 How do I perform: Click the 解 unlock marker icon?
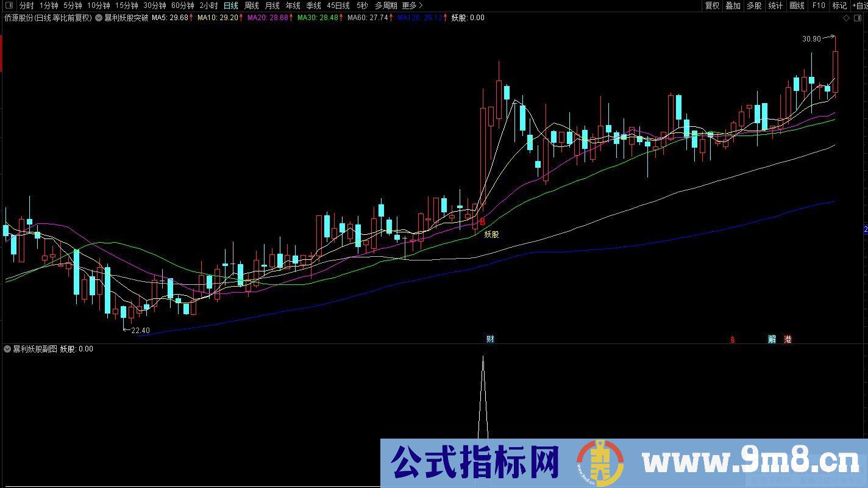[772, 339]
